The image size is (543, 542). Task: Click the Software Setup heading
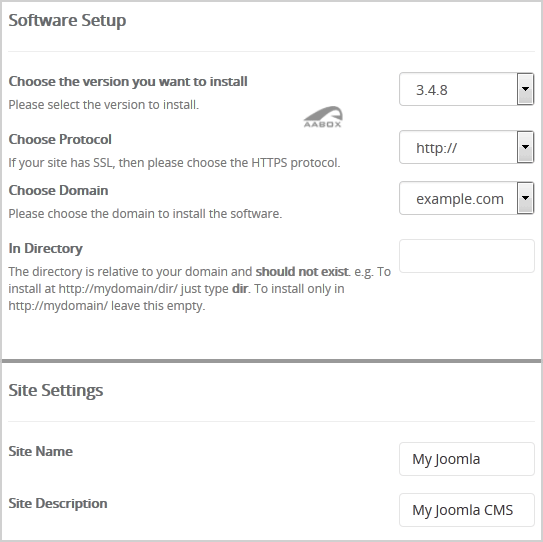67,20
